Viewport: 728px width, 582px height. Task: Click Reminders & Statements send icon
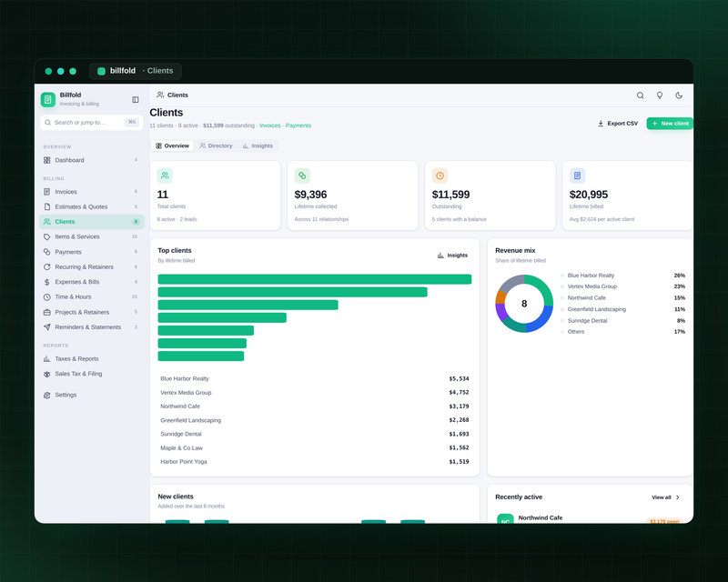pyautogui.click(x=47, y=327)
